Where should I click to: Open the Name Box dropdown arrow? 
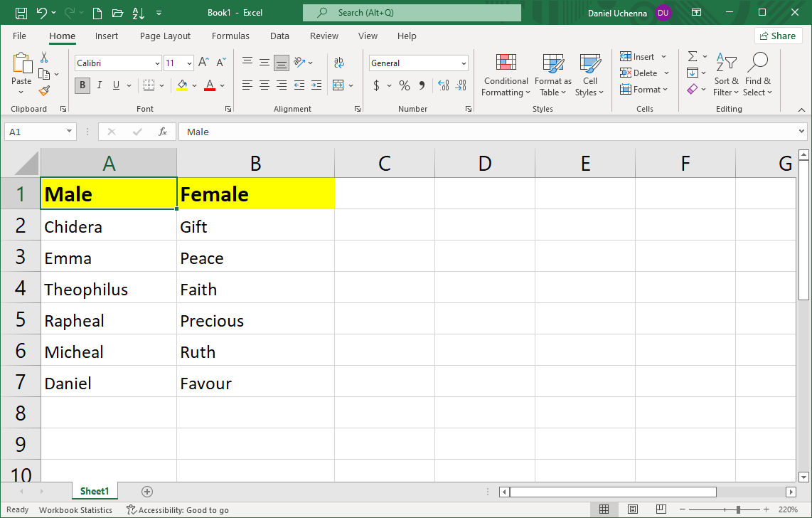[69, 132]
